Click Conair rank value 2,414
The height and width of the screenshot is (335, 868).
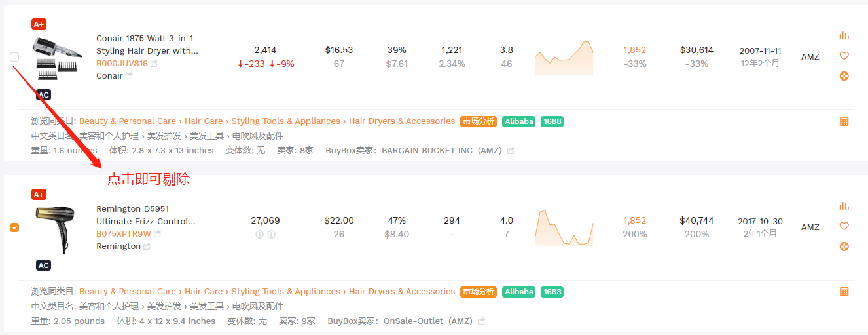(265, 50)
